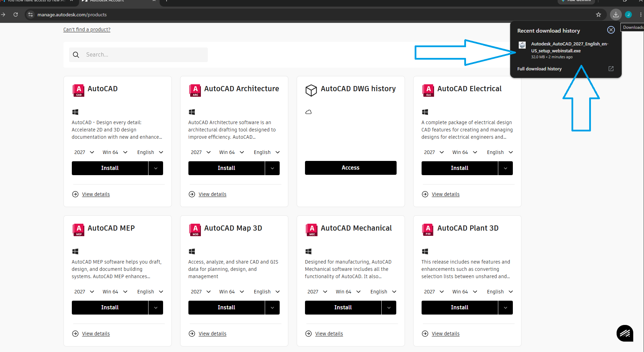Open the English dropdown for AutoCAD Electrical

(500, 152)
